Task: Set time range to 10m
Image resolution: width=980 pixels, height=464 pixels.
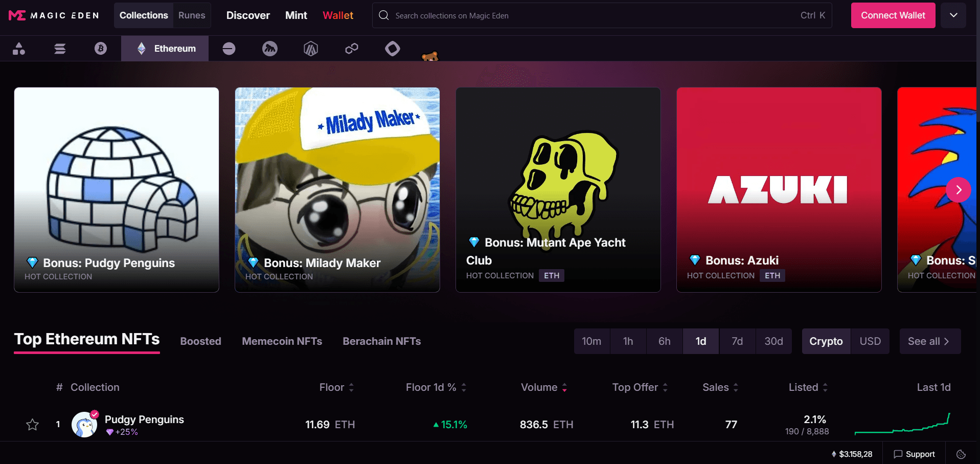Action: (x=591, y=341)
